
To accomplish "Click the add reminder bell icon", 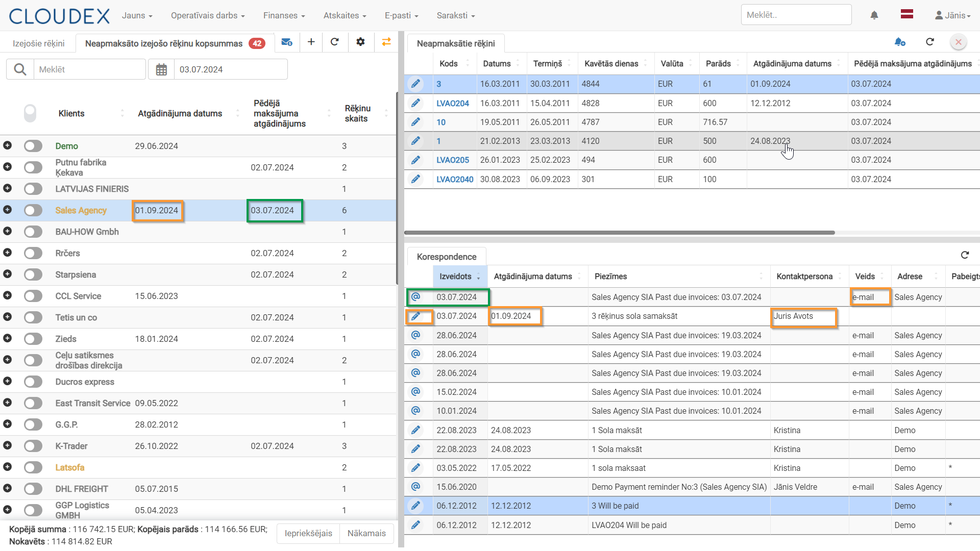I will coord(900,42).
